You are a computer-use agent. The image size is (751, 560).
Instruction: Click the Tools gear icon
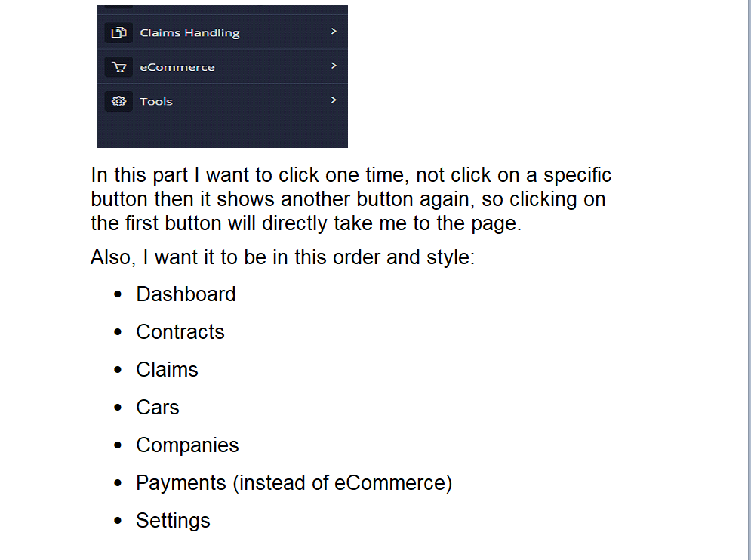pyautogui.click(x=118, y=101)
